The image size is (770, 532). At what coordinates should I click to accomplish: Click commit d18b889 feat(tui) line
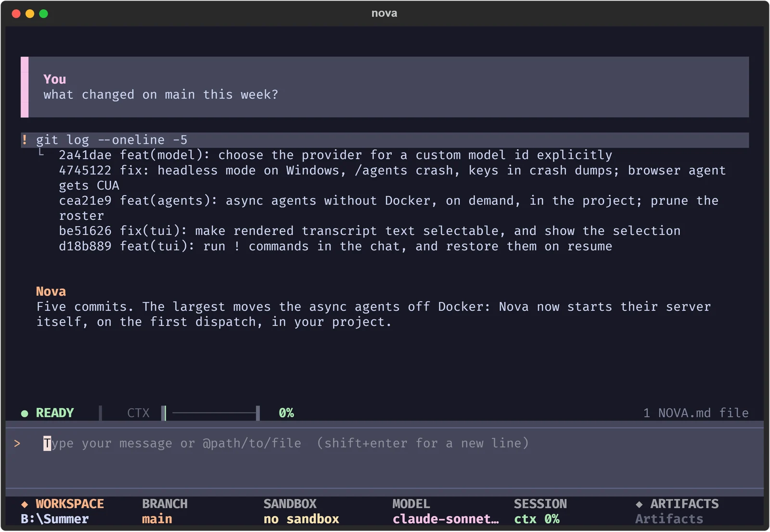point(335,246)
